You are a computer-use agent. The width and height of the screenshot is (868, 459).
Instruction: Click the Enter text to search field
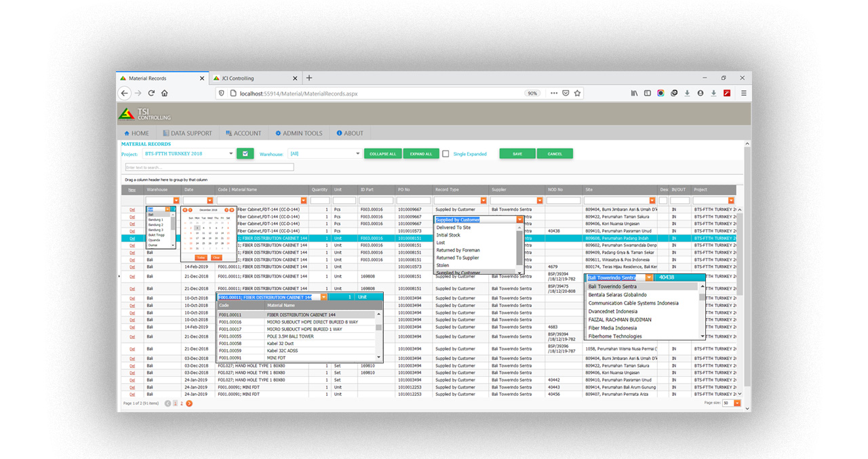pos(209,167)
